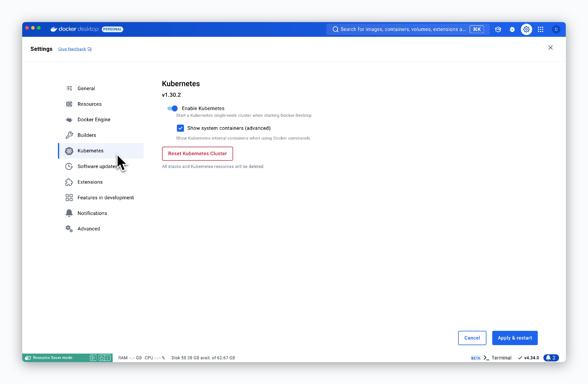The image size is (588, 384).
Task: Click Reset Kubernetes Cluster button
Action: (197, 154)
